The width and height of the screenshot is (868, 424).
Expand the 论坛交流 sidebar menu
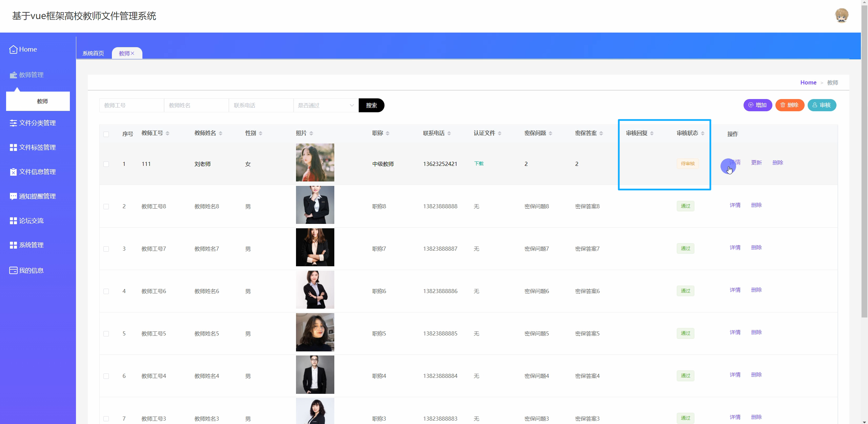(x=31, y=221)
